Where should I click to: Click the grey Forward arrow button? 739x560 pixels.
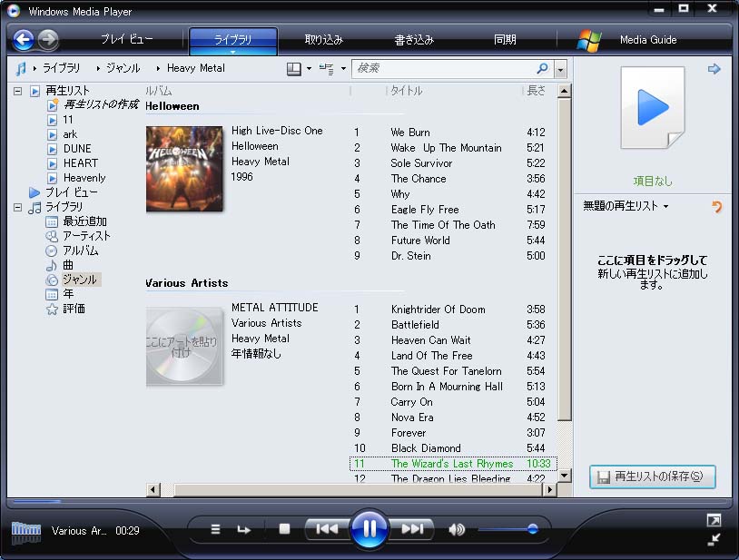click(x=48, y=40)
